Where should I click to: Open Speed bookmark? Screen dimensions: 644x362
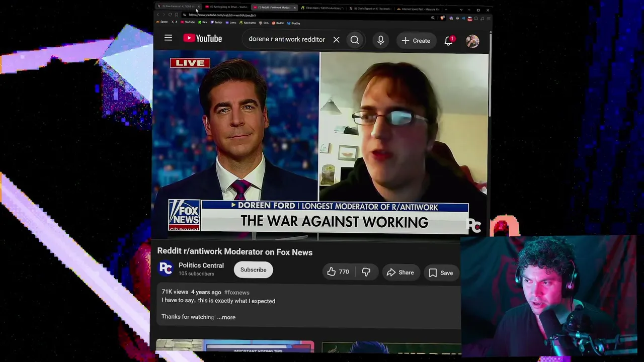162,23
